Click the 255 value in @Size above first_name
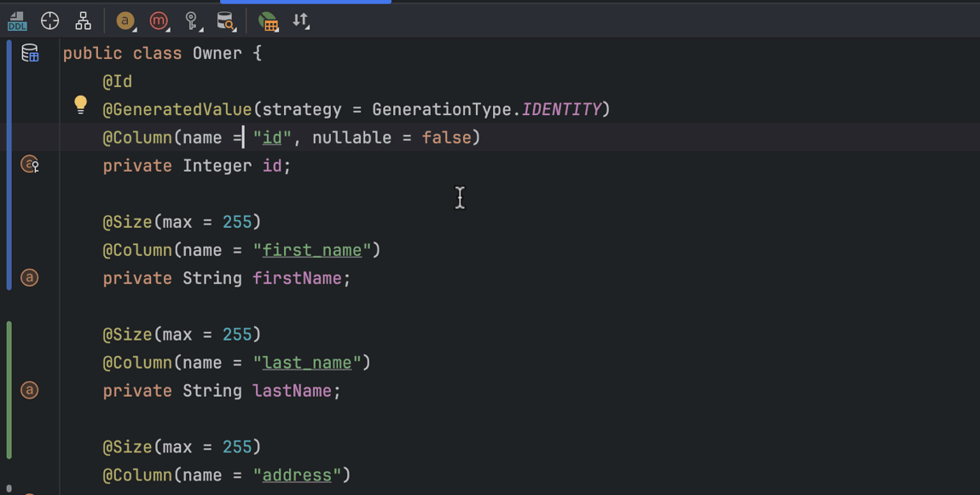The width and height of the screenshot is (980, 495). click(237, 222)
